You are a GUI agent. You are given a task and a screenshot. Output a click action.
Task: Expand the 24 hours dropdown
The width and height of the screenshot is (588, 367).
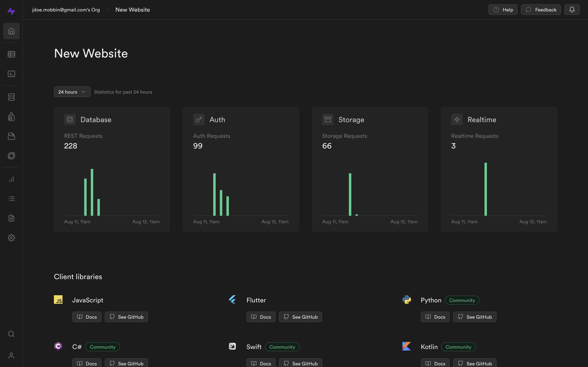point(72,92)
